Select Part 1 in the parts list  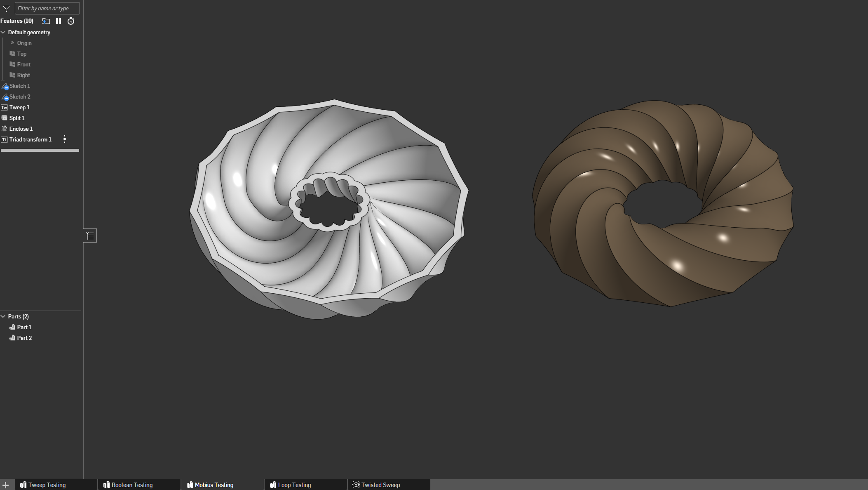24,327
